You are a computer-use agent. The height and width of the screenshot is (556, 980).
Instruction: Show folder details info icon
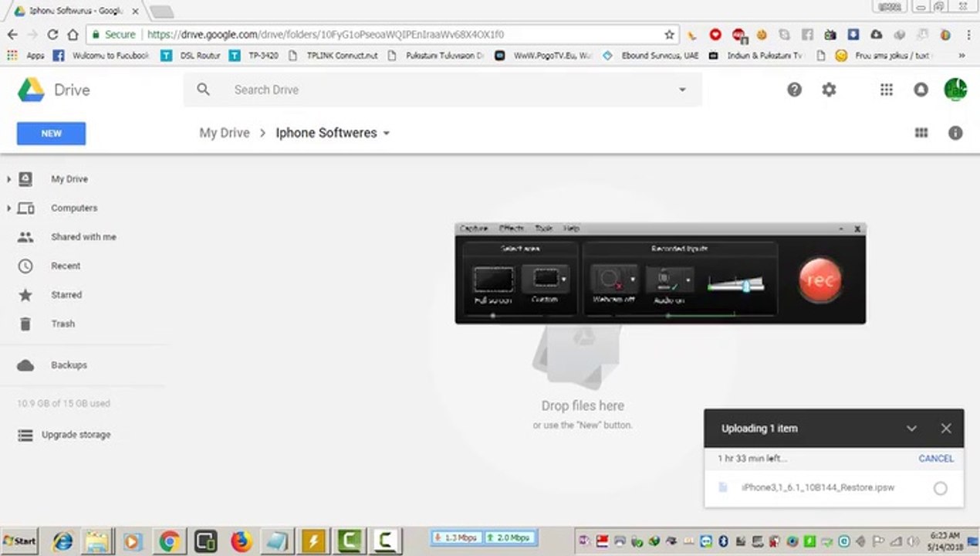[x=955, y=133]
